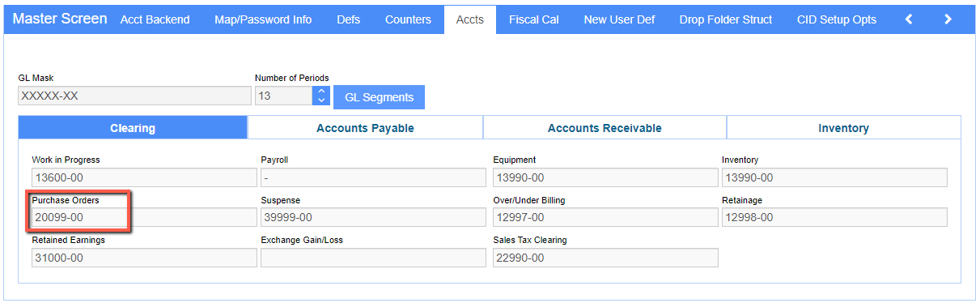
Task: Select the Exchange Gain/Loss empty field
Action: point(373,258)
